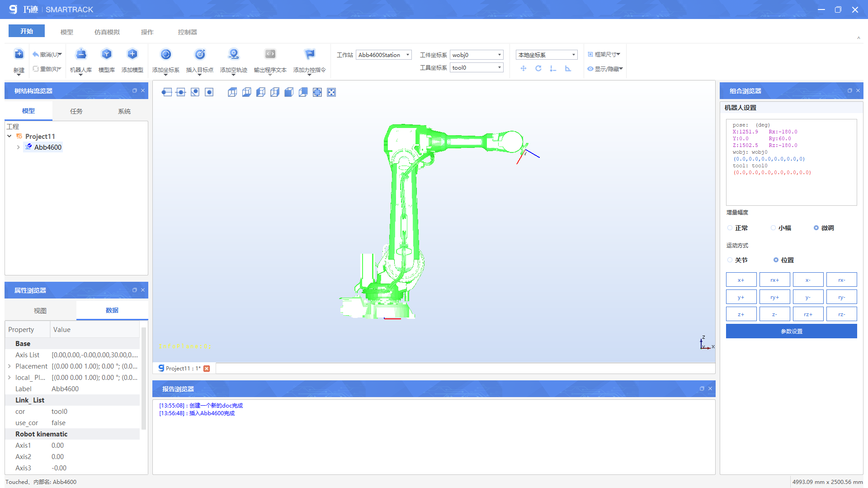Expand the Placement property row
The image size is (868, 488).
[x=9, y=366]
